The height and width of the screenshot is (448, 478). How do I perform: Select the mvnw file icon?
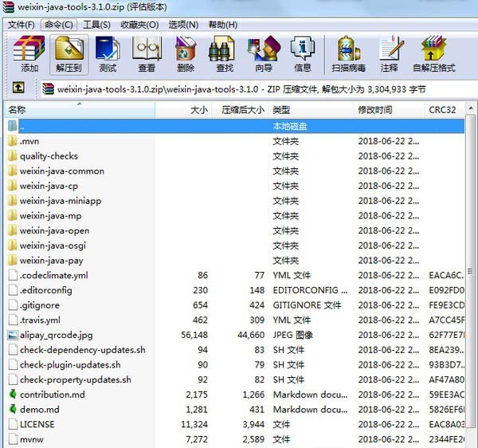tap(13, 439)
